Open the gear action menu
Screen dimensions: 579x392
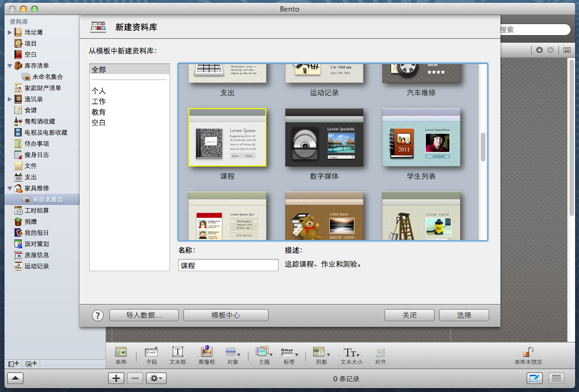coord(156,378)
